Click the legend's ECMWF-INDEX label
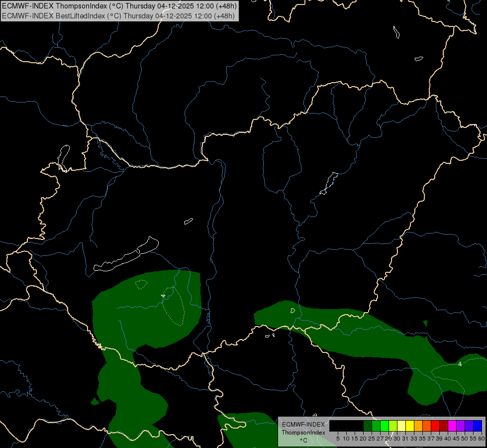This screenshot has height=448, width=487. [x=303, y=425]
